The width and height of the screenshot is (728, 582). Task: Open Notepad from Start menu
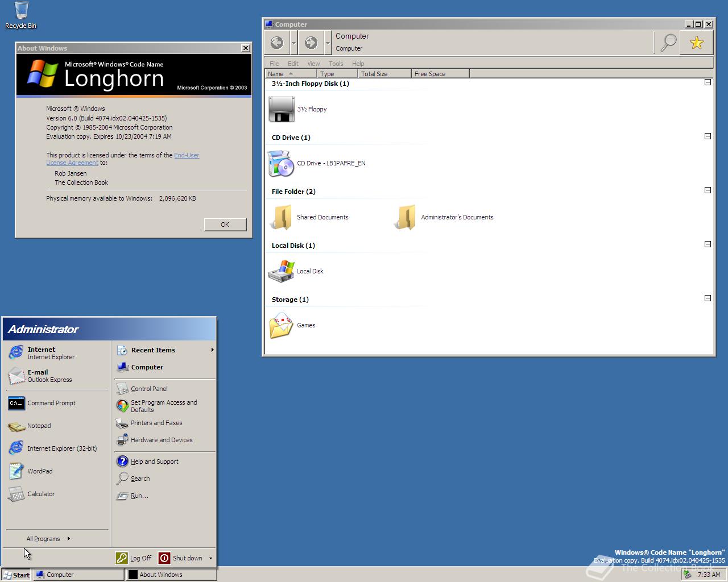tap(57, 426)
